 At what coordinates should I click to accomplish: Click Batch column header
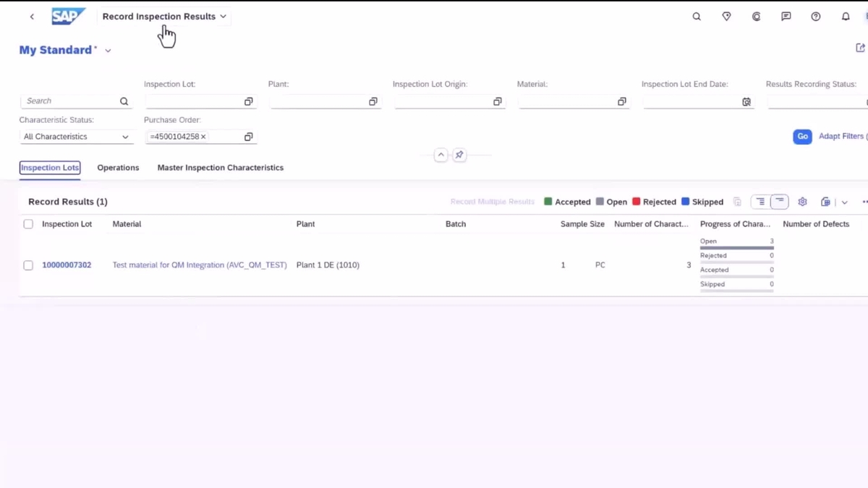456,224
